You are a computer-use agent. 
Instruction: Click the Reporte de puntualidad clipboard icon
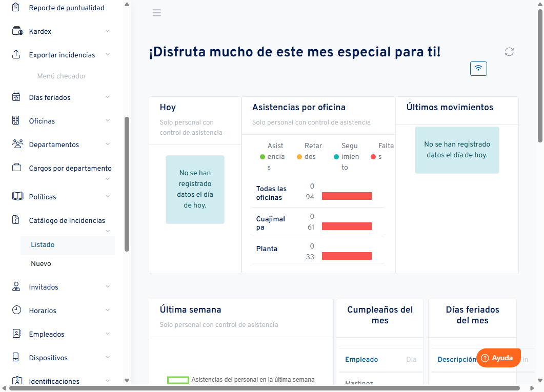click(15, 7)
